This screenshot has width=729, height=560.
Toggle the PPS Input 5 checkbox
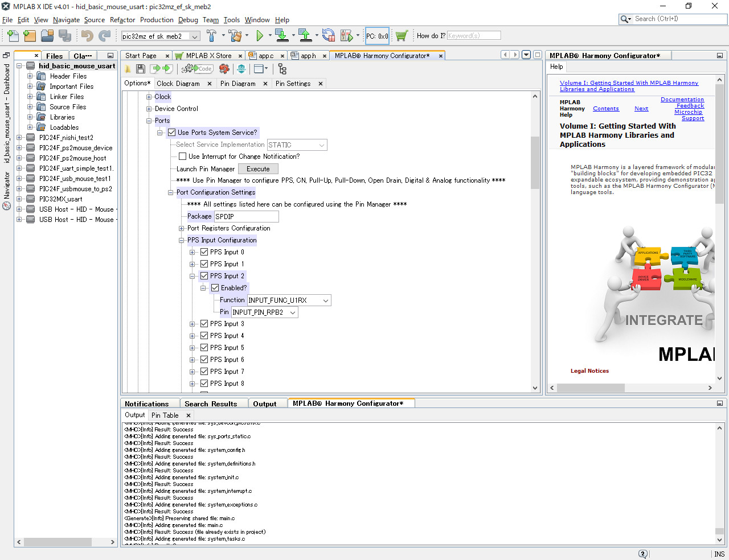[x=204, y=348]
